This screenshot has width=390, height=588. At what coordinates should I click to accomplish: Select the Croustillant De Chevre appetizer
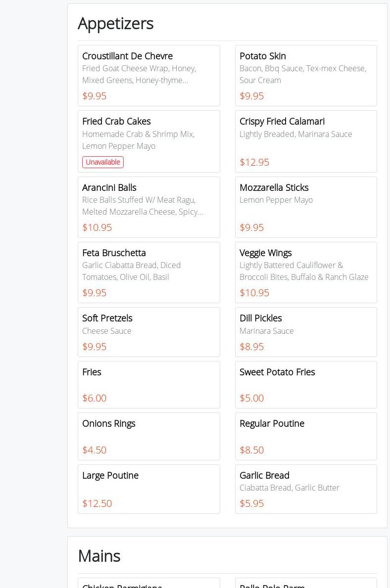coord(148,75)
